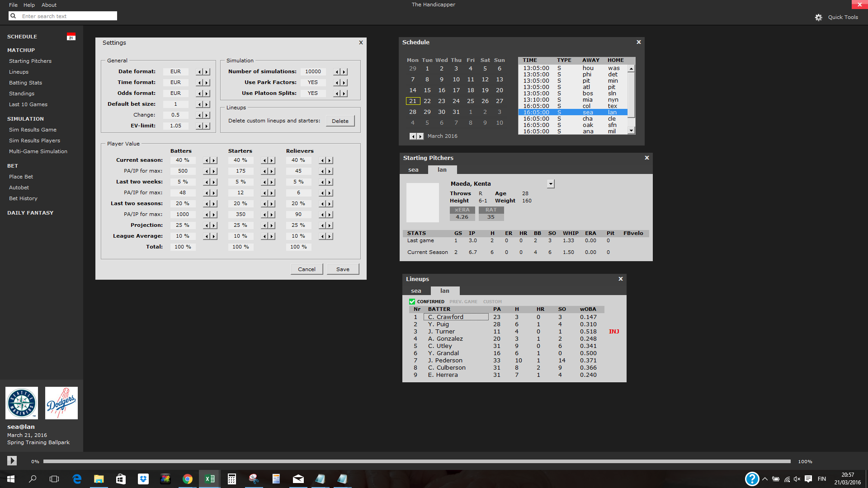Click the blue help question mark icon
This screenshot has width=868, height=488.
(x=752, y=479)
